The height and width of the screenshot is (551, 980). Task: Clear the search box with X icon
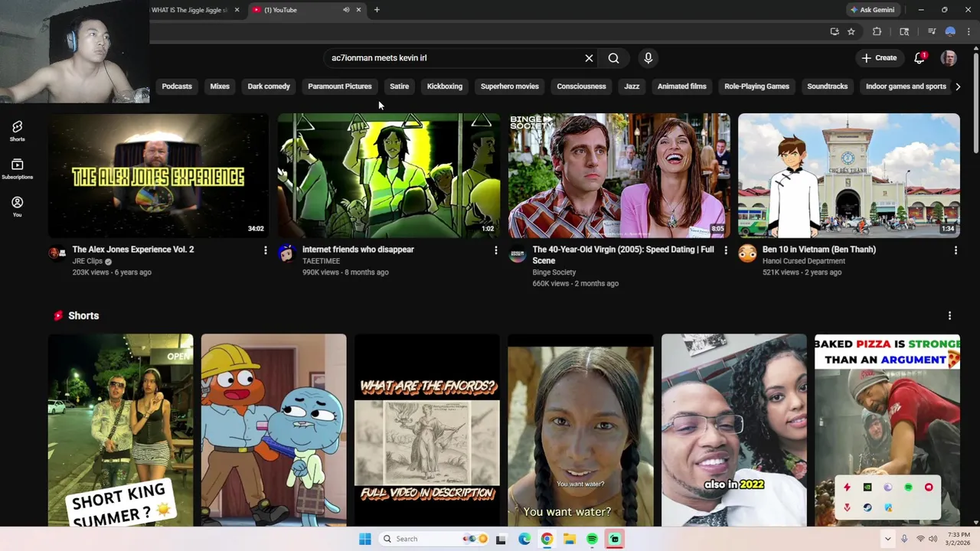[x=589, y=58]
